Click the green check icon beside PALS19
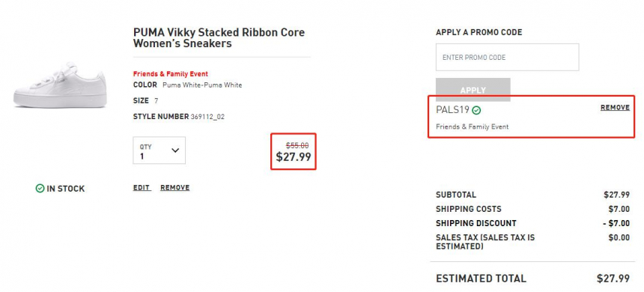Image resolution: width=644 pixels, height=292 pixels. (476, 110)
